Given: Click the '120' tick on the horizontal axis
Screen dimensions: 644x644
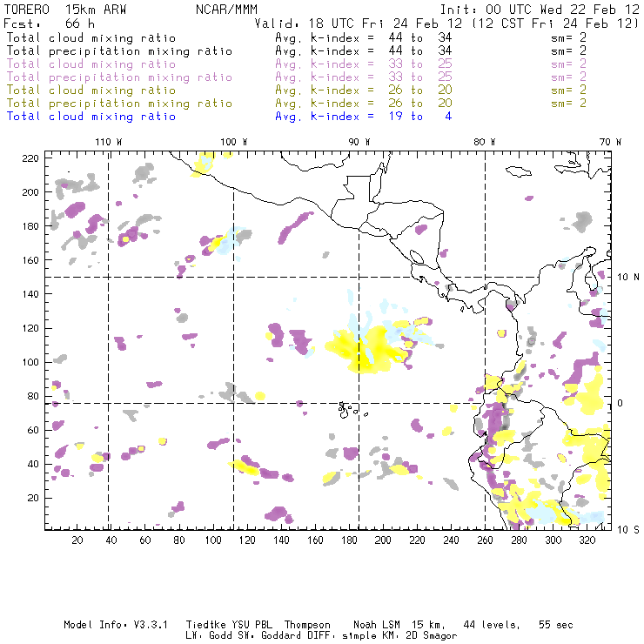Looking at the screenshot, I should tap(247, 540).
